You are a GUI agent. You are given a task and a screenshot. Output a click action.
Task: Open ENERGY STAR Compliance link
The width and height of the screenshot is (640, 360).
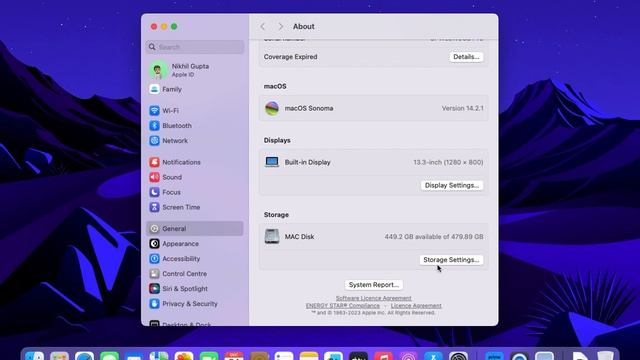pos(342,306)
